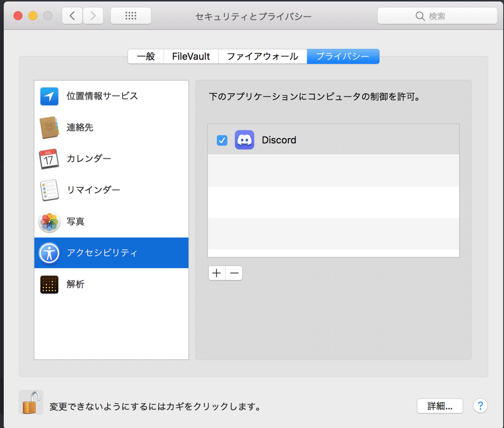Select 解析 in the sidebar
The image size is (504, 428).
111,284
